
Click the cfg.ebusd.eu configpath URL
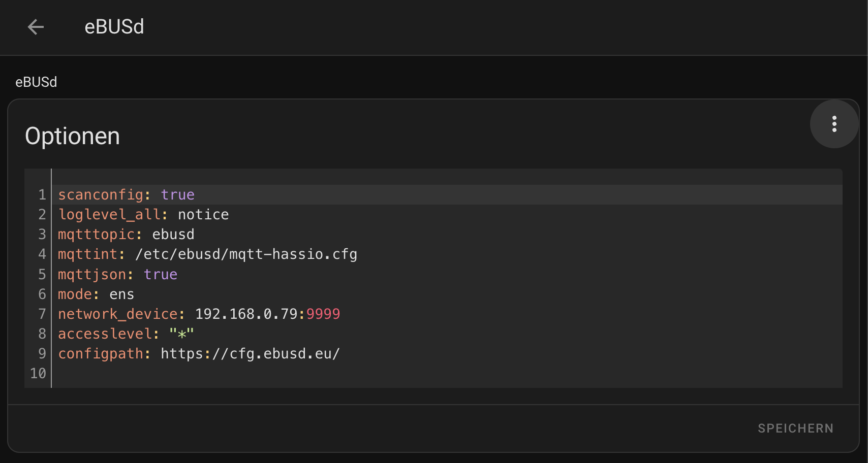250,354
